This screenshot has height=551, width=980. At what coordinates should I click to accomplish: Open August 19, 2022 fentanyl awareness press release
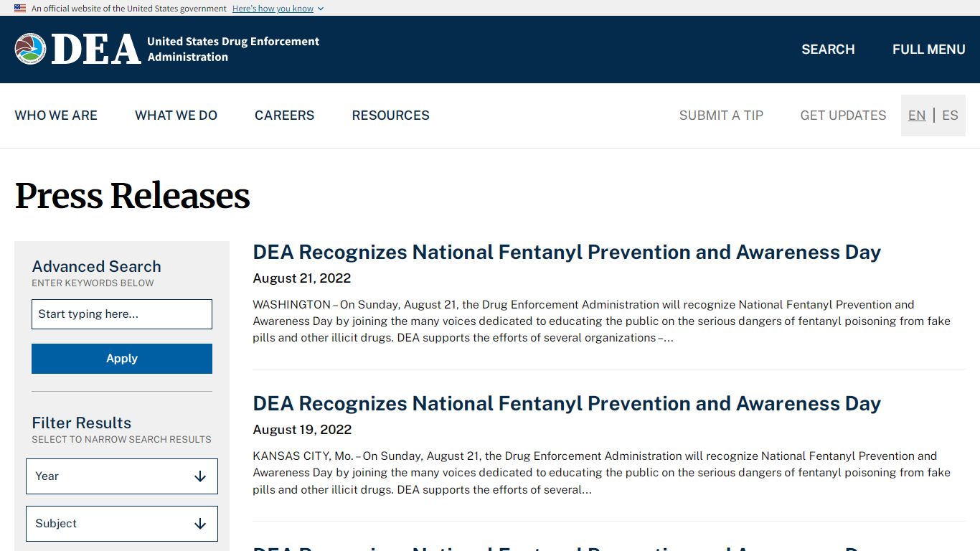coord(567,404)
